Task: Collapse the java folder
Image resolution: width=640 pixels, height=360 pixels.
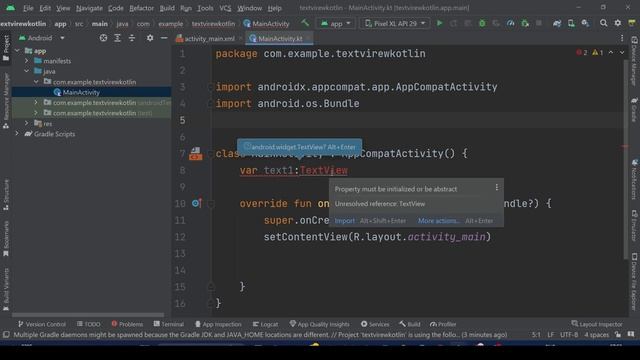Action: click(27, 71)
